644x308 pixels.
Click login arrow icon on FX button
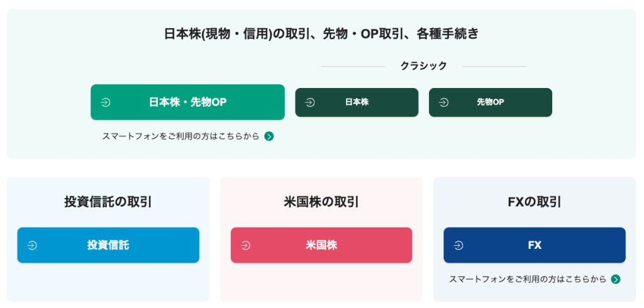click(x=458, y=246)
